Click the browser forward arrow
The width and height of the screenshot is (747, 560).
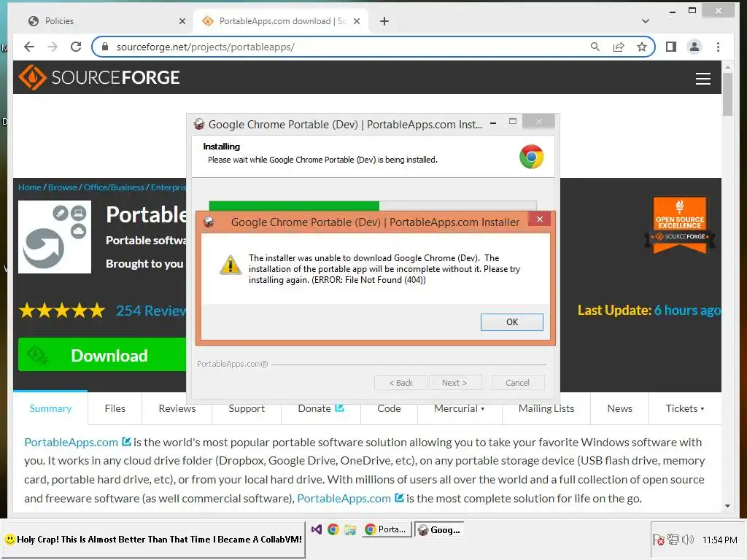pyautogui.click(x=53, y=47)
